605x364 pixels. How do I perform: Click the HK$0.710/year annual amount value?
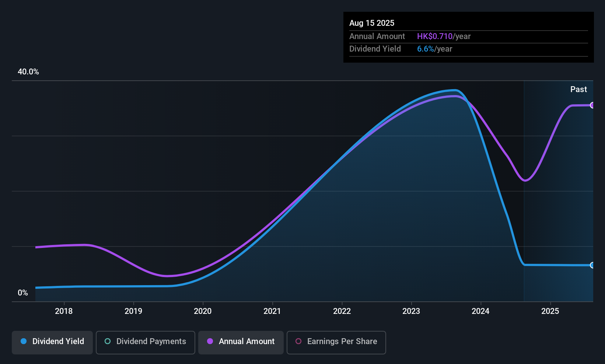(x=444, y=36)
